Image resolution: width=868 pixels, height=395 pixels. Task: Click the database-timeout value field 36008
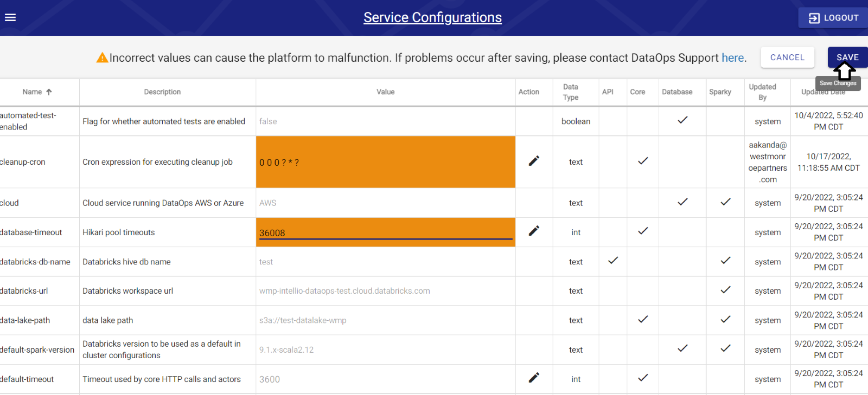click(385, 233)
